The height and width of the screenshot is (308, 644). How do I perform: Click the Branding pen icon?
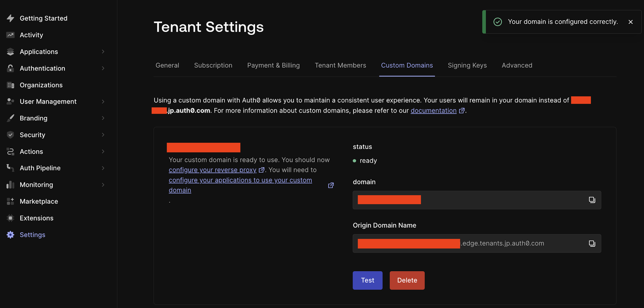tap(10, 118)
